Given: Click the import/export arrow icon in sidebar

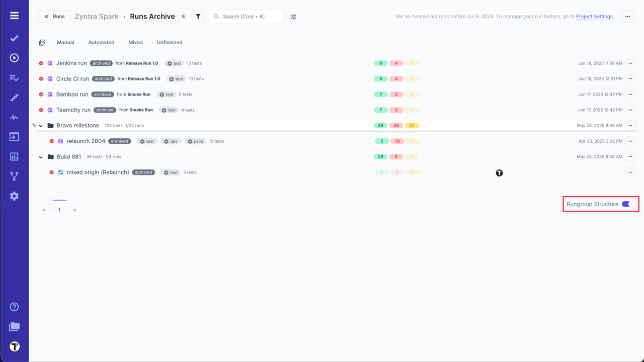Looking at the screenshot, I should (14, 136).
